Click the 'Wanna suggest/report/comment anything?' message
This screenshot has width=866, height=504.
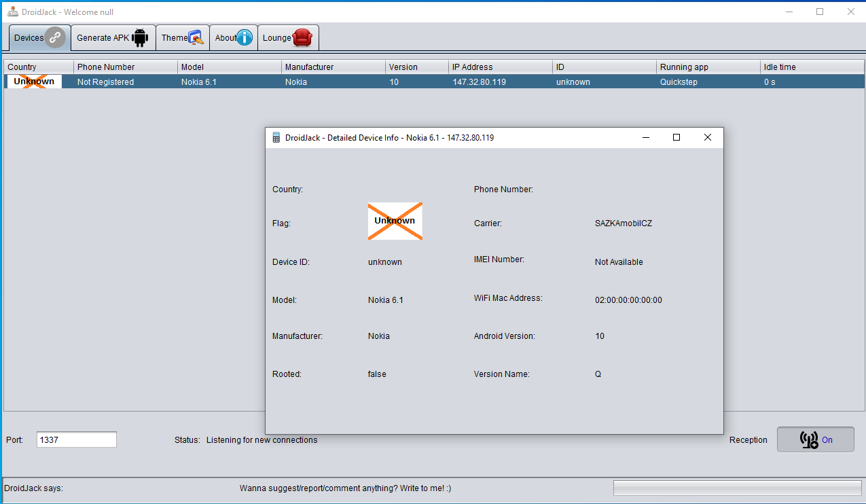[346, 488]
